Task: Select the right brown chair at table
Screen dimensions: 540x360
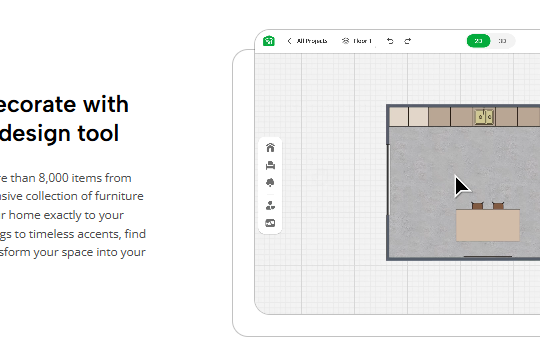Action: [x=498, y=205]
